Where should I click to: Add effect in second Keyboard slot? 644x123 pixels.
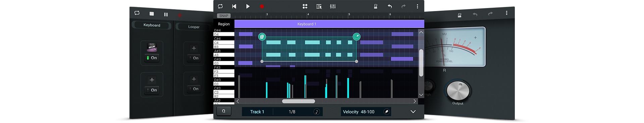[x=152, y=80]
